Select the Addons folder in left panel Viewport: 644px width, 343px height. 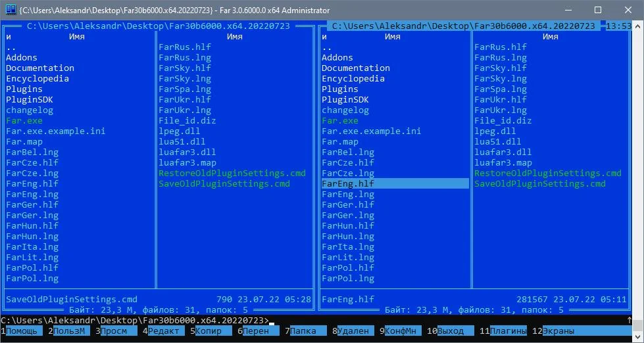pyautogui.click(x=22, y=58)
